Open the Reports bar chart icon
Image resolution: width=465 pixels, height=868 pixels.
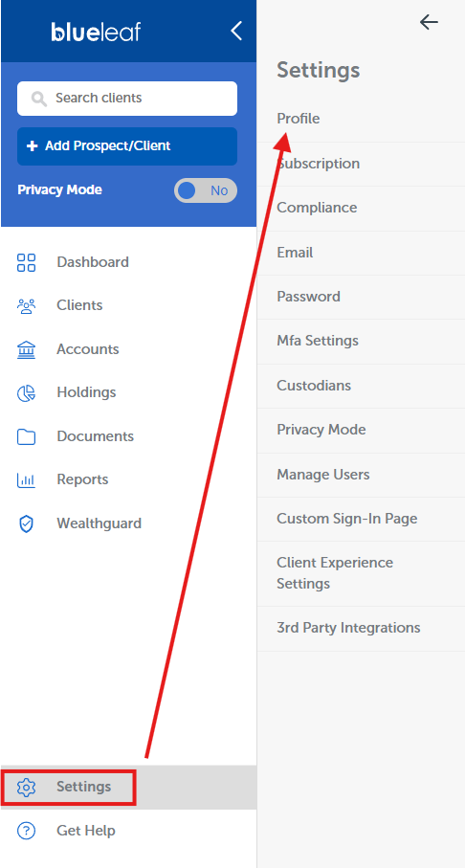point(26,479)
